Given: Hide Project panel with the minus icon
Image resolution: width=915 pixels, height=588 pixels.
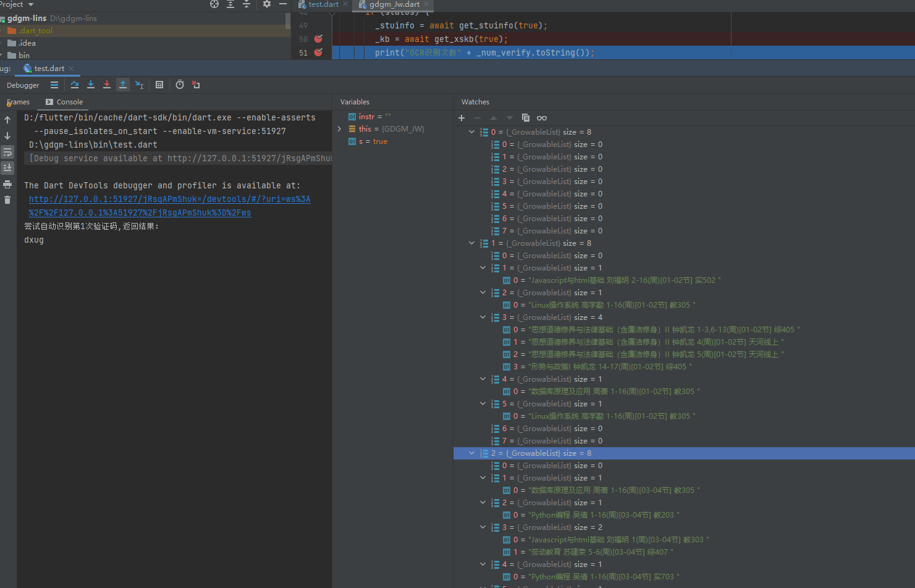Looking at the screenshot, I should 283,4.
